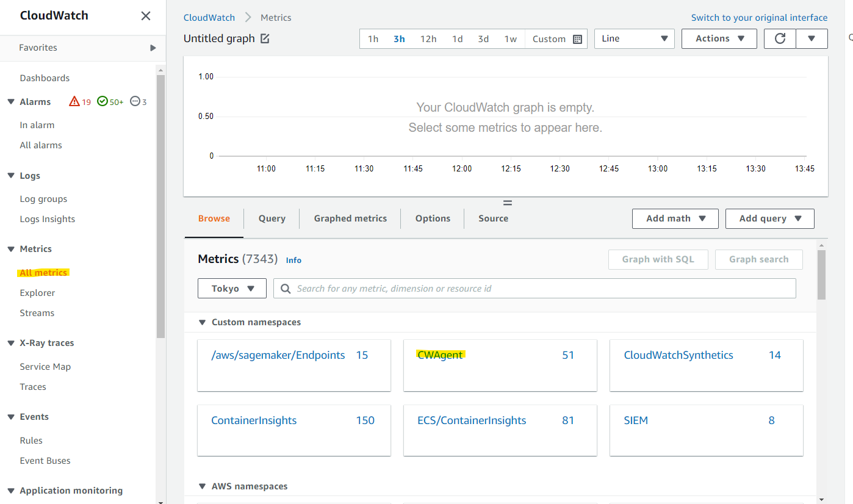Viewport: 853px width, 504px height.
Task: Open metric Streams in the sidebar
Action: 37,313
